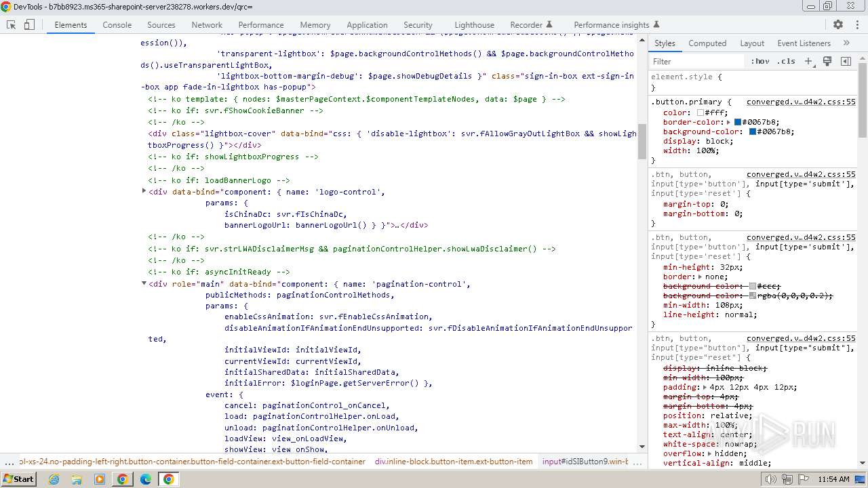
Task: Open the Lighthouse tab
Action: coord(475,24)
